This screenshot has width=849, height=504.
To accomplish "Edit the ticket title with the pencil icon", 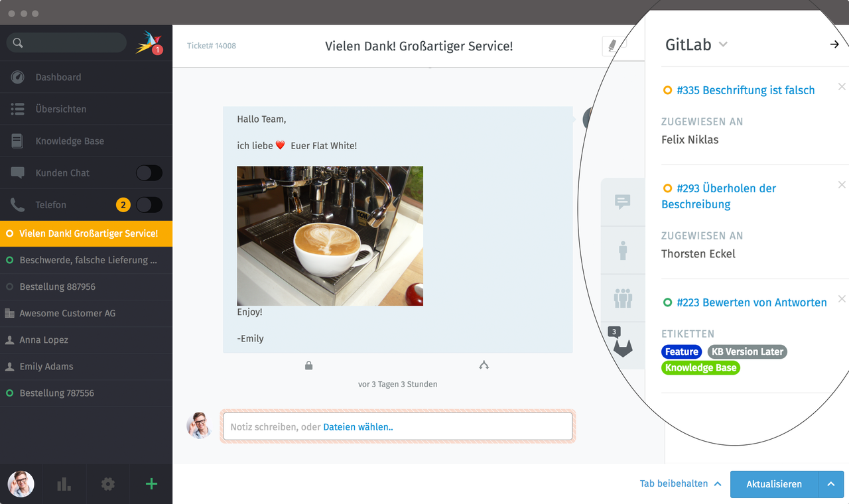I will click(612, 46).
